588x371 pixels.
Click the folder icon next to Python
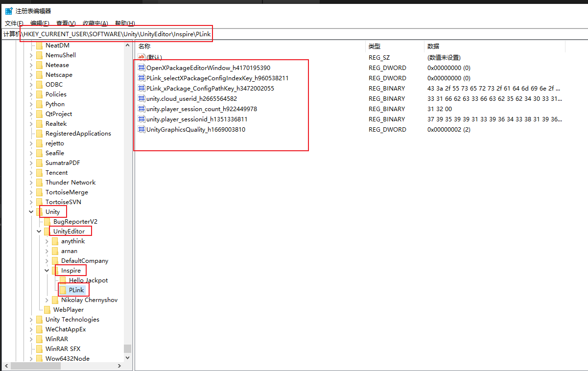39,104
